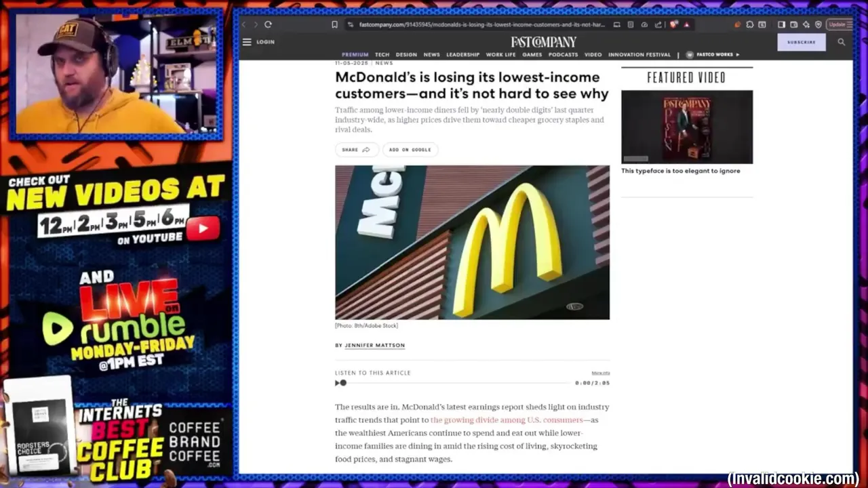Viewport: 868px width, 488px height.
Task: Open the Fast Company hamburger menu
Action: point(247,42)
